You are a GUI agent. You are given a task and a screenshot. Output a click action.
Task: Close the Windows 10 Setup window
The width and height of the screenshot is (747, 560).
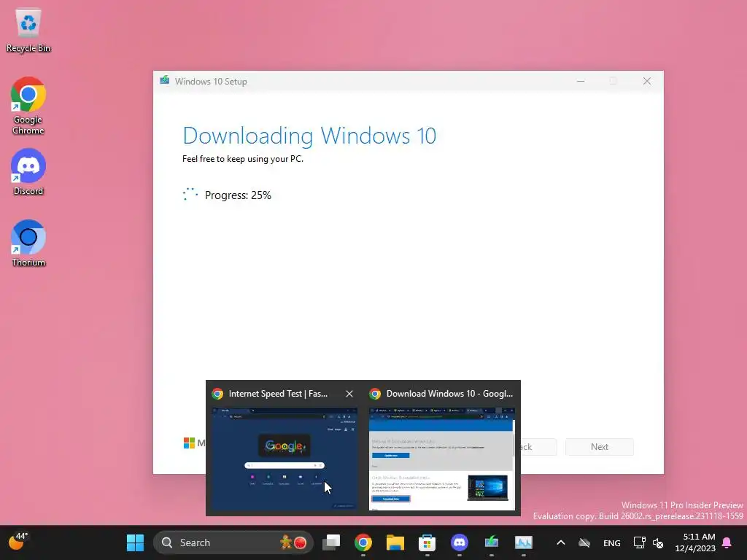(646, 82)
